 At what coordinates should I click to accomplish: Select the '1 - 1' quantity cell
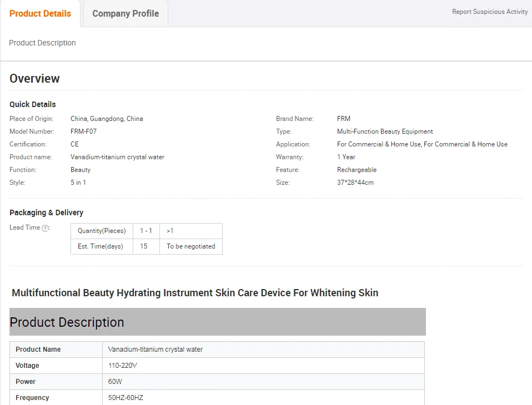point(146,231)
